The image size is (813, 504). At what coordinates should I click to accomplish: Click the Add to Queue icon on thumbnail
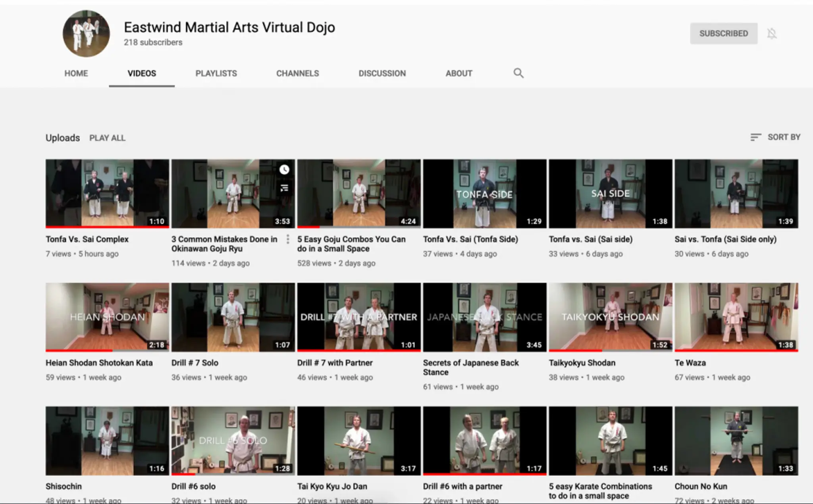pyautogui.click(x=284, y=188)
